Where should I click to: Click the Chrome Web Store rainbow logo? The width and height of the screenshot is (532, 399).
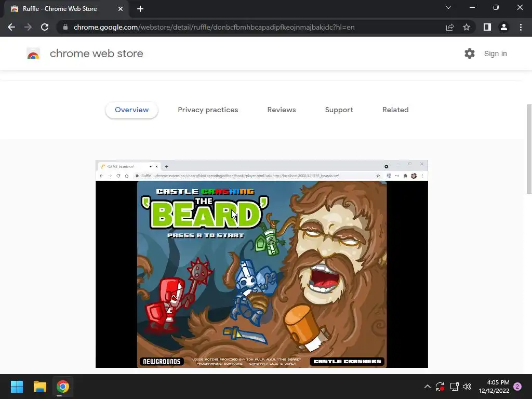tap(33, 54)
